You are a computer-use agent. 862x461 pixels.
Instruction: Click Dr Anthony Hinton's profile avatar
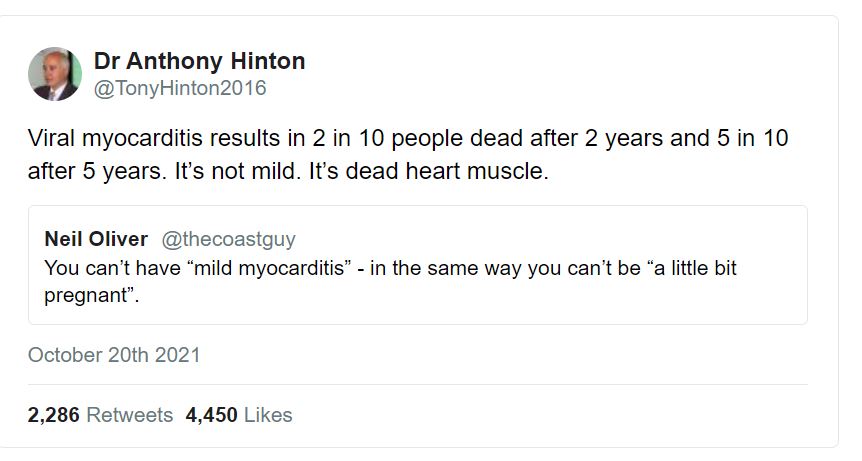[55, 74]
